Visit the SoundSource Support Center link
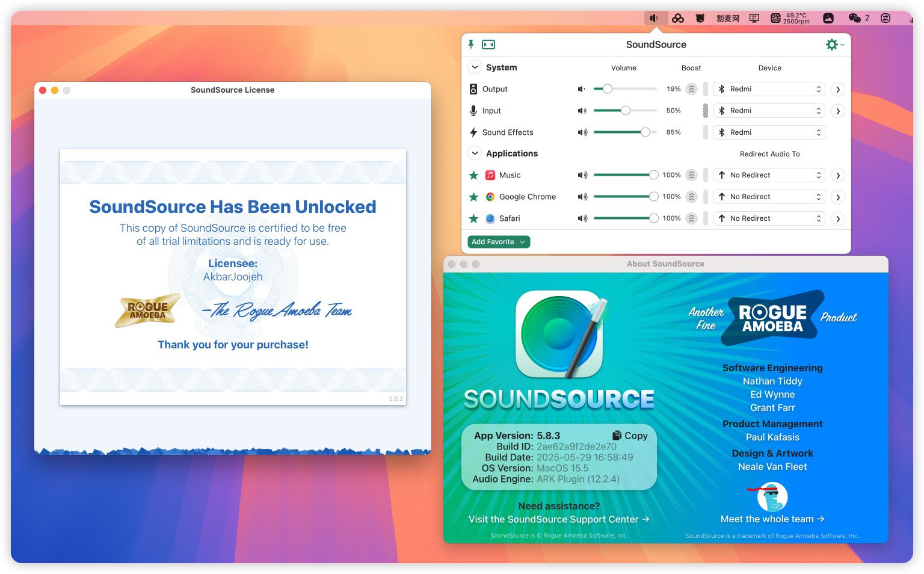This screenshot has width=924, height=574. [x=559, y=519]
